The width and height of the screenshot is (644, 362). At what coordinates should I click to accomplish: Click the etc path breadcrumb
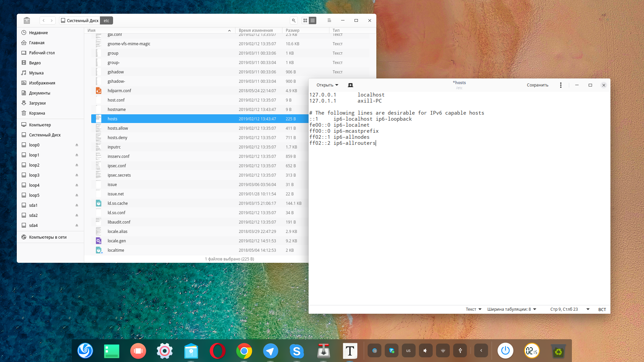[106, 20]
